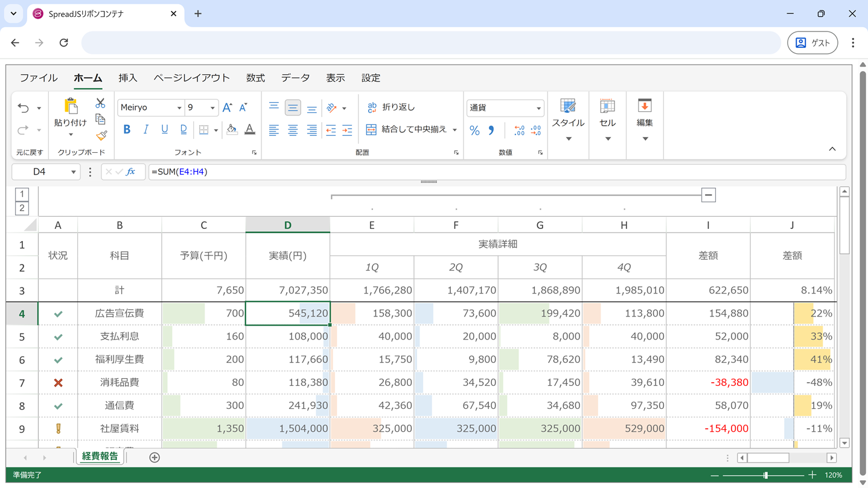Click the zoom out minus button
Screen dimensions: 868x488
(x=715, y=475)
